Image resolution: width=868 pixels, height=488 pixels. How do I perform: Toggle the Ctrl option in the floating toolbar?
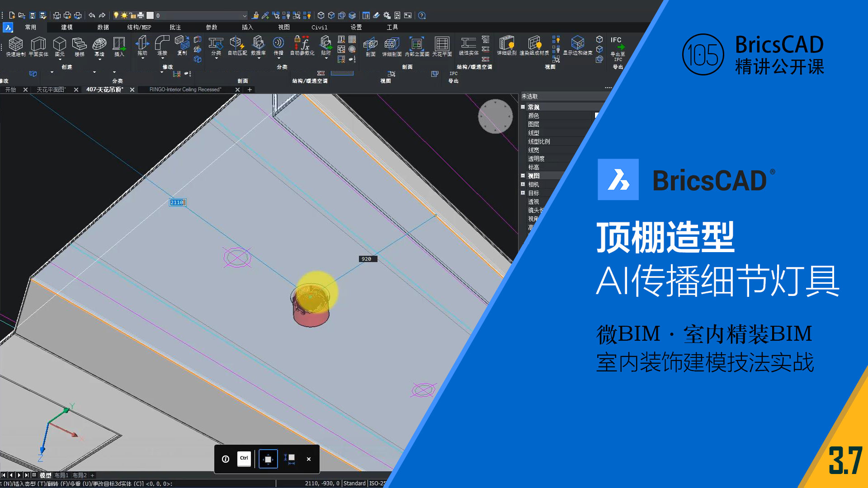click(x=244, y=459)
